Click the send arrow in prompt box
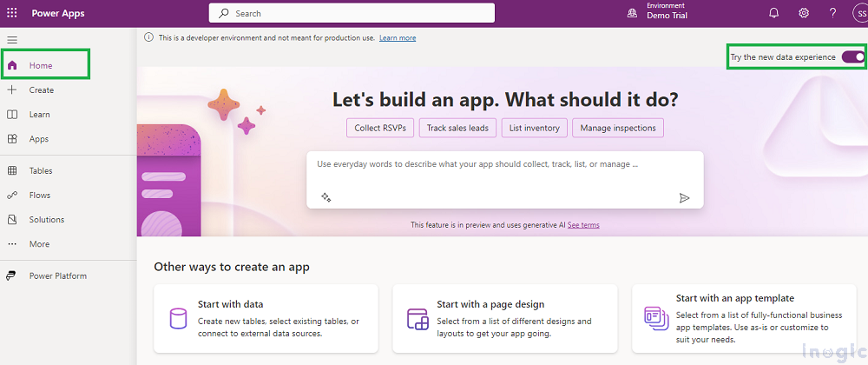The width and height of the screenshot is (868, 365). click(x=684, y=197)
